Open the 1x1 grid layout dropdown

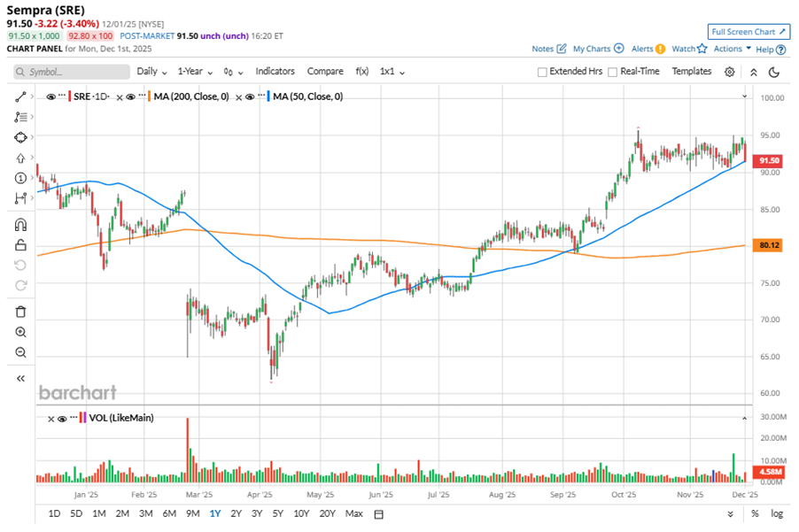392,72
